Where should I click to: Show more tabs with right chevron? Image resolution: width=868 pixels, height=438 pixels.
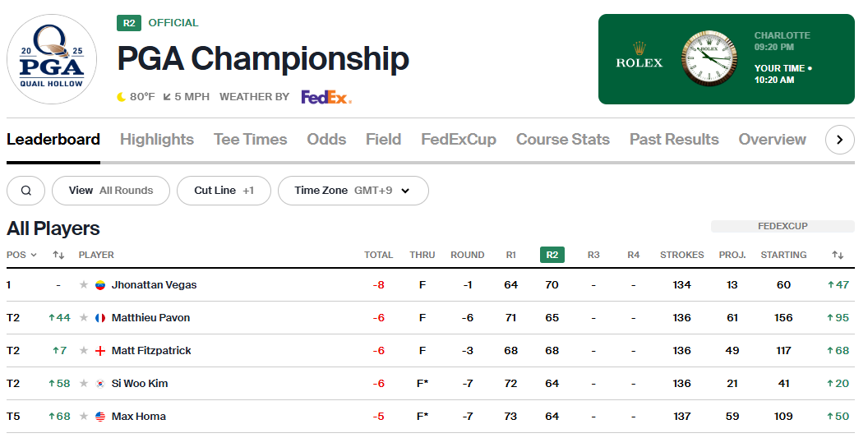(x=840, y=140)
